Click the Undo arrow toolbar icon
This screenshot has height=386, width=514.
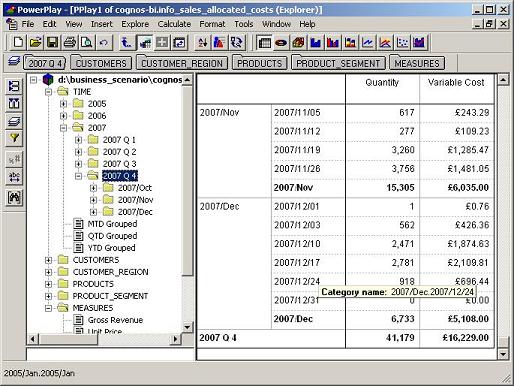(x=104, y=42)
